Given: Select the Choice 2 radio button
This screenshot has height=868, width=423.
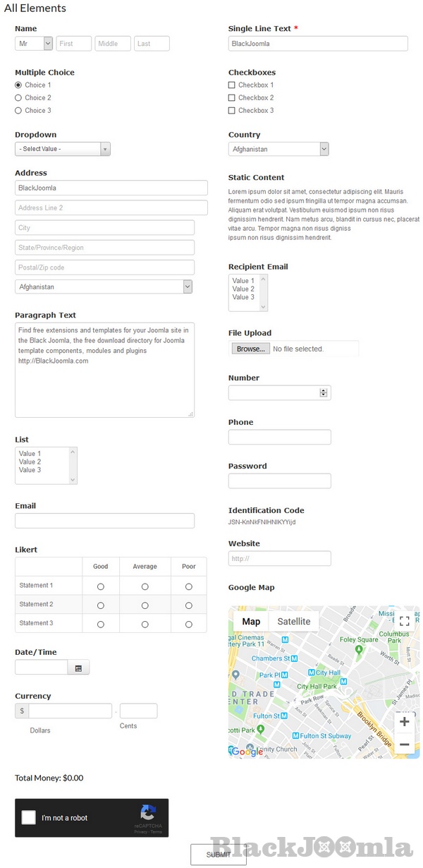Looking at the screenshot, I should pyautogui.click(x=18, y=98).
